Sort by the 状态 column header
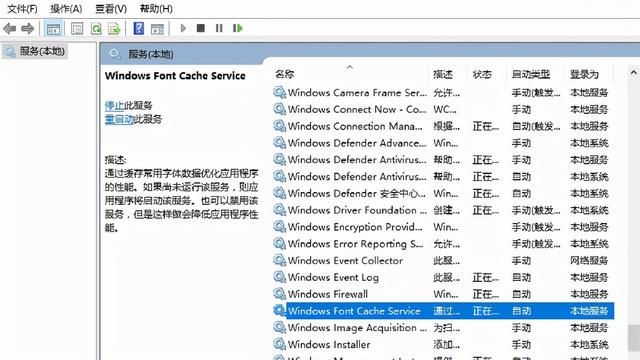The width and height of the screenshot is (640, 360). point(482,74)
